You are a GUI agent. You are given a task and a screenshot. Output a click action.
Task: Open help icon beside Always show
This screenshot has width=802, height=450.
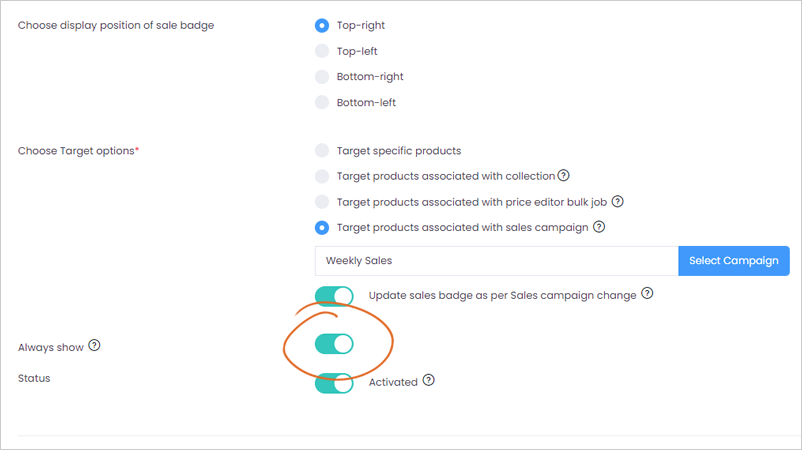click(94, 346)
